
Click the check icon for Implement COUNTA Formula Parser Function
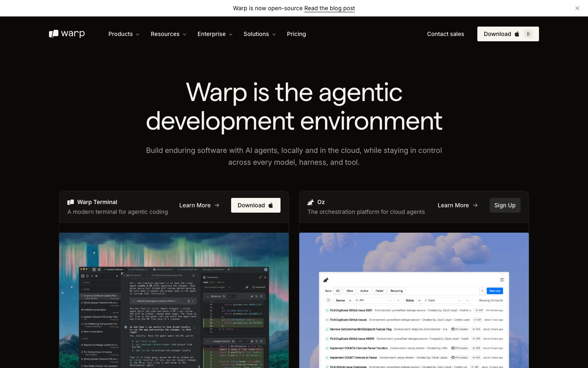coord(327,348)
